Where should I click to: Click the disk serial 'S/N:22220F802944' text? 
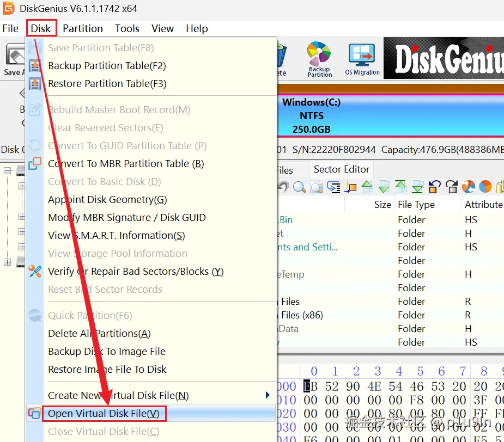[334, 150]
